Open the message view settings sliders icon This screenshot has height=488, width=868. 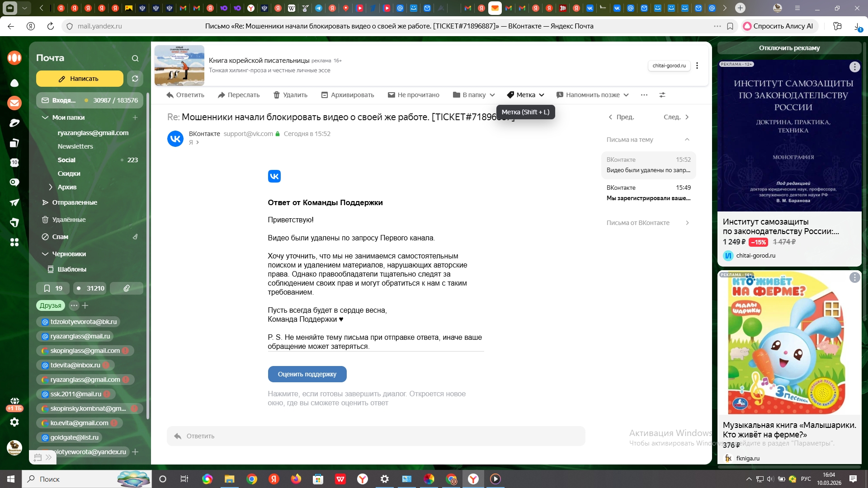(662, 95)
